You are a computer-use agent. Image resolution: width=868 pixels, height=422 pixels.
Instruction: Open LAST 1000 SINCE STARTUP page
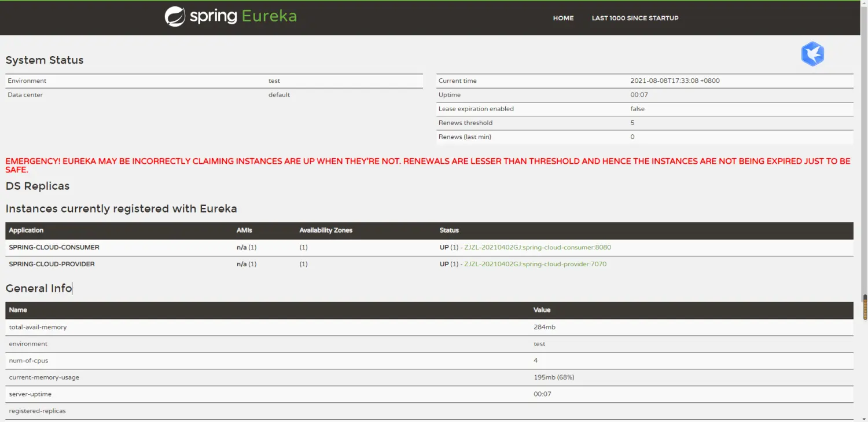pos(635,18)
